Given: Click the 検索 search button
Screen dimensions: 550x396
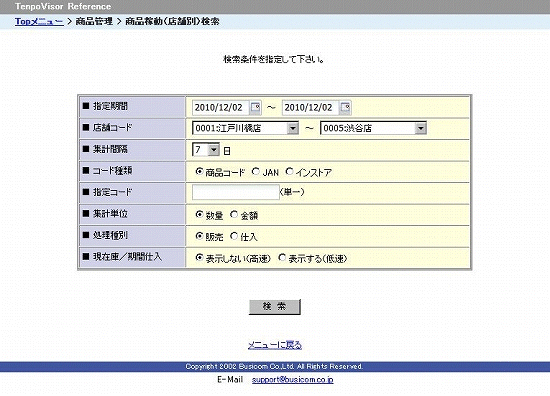Looking at the screenshot, I should [275, 307].
